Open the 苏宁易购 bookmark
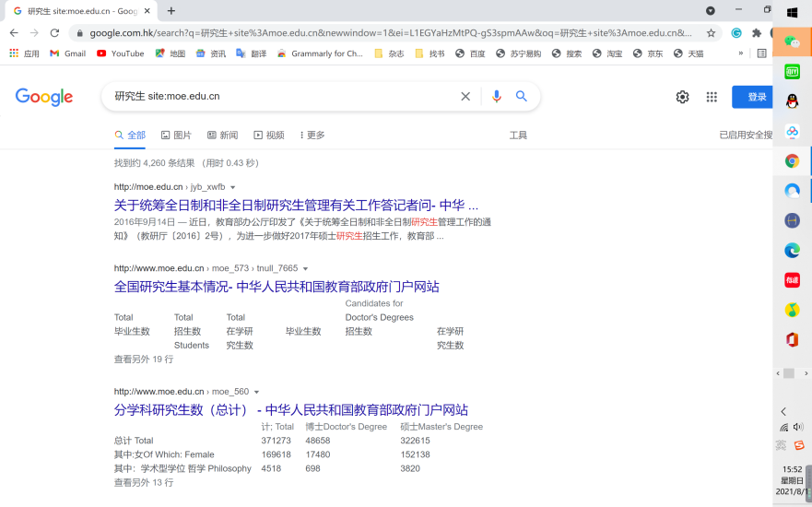 (518, 53)
